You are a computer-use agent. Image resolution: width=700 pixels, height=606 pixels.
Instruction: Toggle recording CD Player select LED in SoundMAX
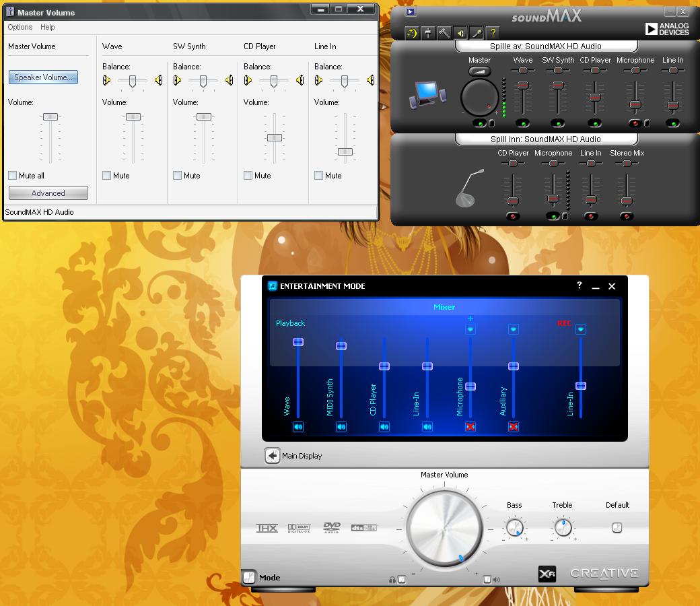coord(512,216)
